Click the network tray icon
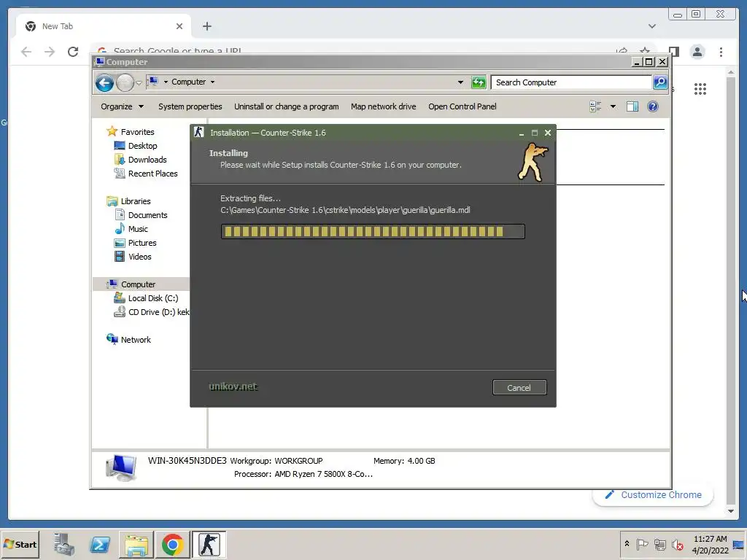This screenshot has height=560, width=747. click(659, 544)
